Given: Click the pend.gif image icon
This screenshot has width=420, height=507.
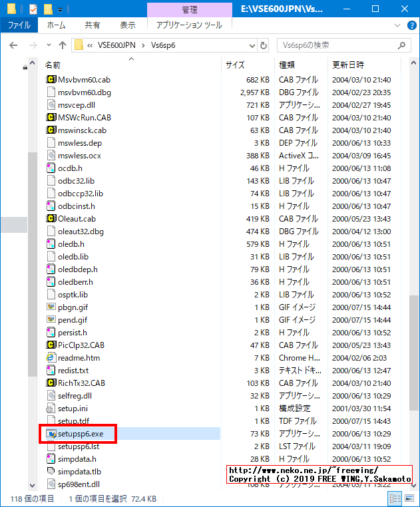Looking at the screenshot, I should click(x=51, y=319).
